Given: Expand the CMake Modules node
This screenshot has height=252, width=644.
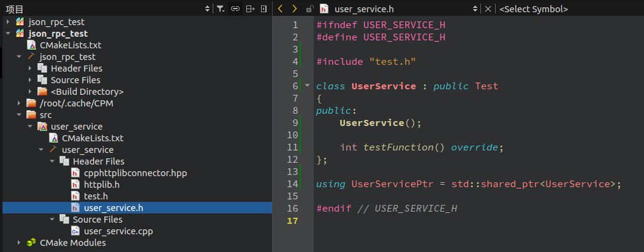Looking at the screenshot, I should tap(19, 243).
